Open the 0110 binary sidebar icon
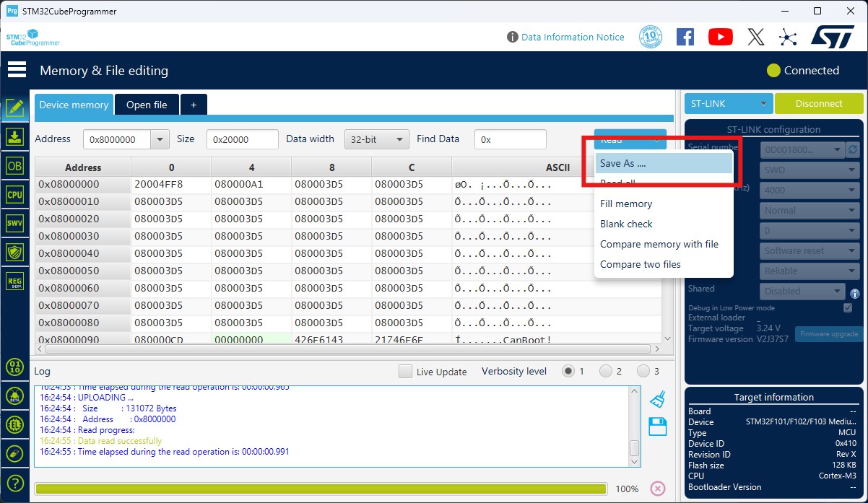The width and height of the screenshot is (868, 503). click(x=14, y=367)
